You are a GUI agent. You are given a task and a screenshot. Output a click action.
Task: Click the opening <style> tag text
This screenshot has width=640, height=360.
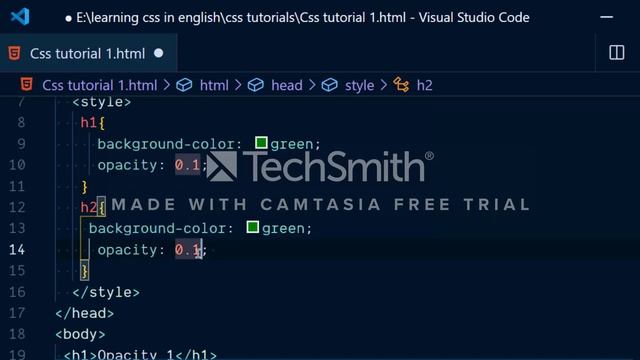coord(102,102)
